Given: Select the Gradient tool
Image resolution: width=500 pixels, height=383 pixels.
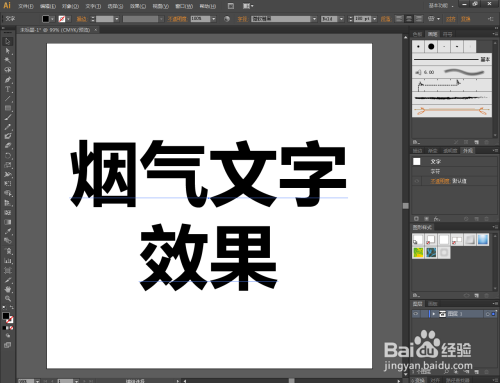Looking at the screenshot, I should [x=8, y=222].
